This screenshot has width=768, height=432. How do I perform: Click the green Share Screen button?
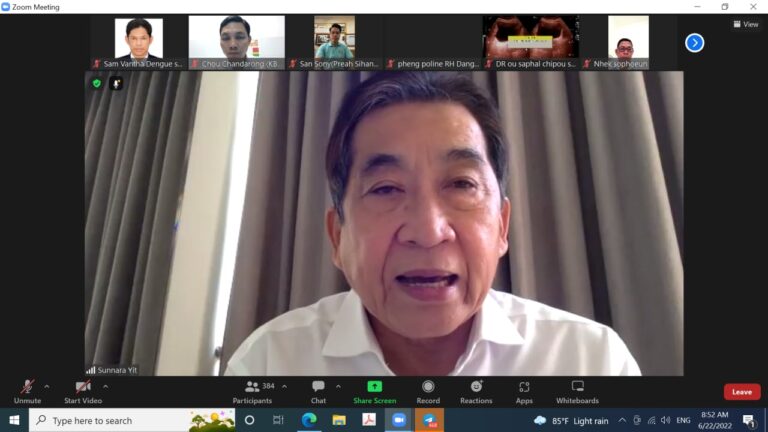coord(374,388)
